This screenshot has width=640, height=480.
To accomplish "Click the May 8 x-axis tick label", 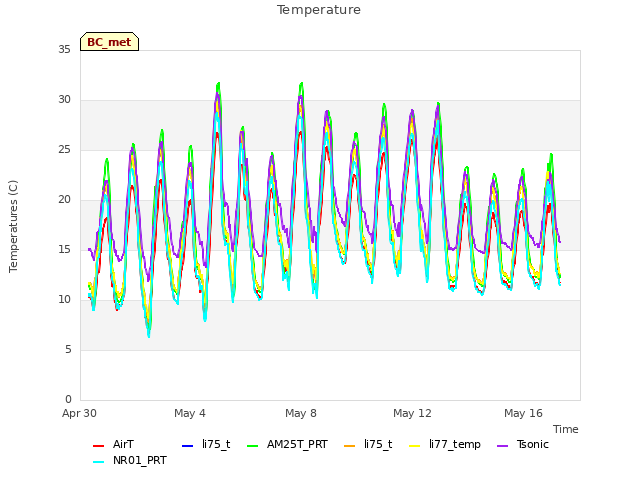I will point(301,413).
